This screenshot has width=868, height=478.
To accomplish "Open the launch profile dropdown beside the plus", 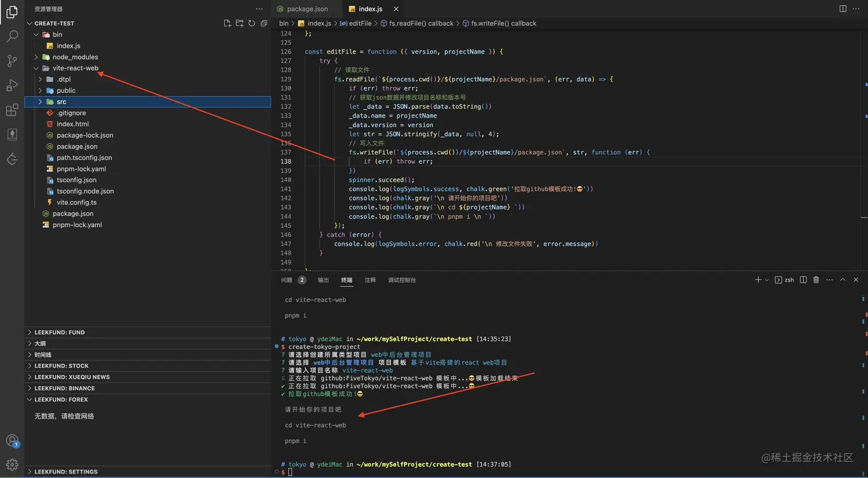I will point(767,280).
